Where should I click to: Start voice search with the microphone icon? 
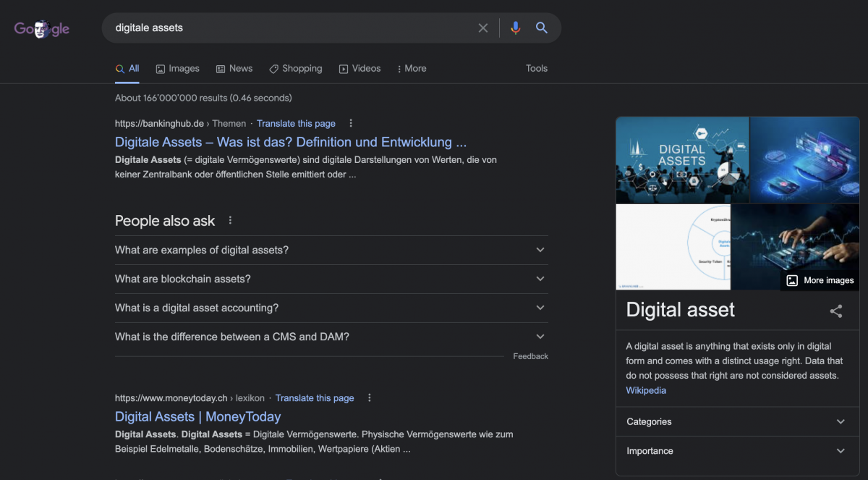pos(515,28)
